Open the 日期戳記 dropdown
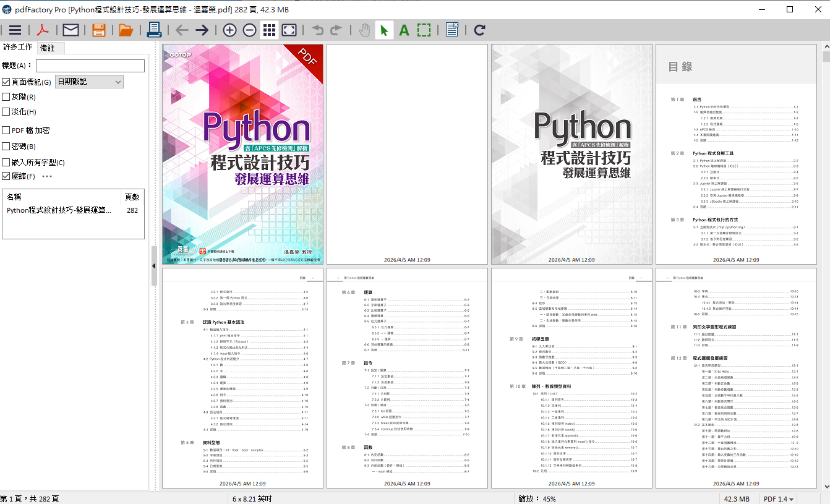Image resolution: width=830 pixels, height=504 pixels. point(89,82)
